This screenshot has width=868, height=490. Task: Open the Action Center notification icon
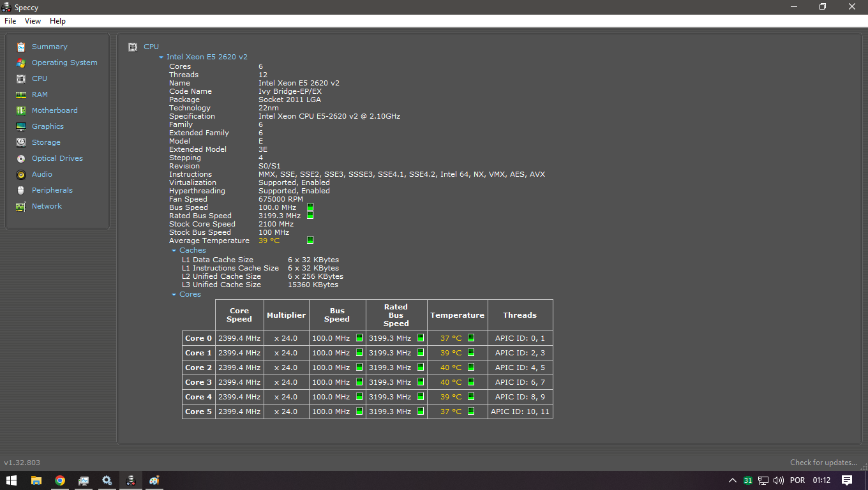[x=847, y=480]
